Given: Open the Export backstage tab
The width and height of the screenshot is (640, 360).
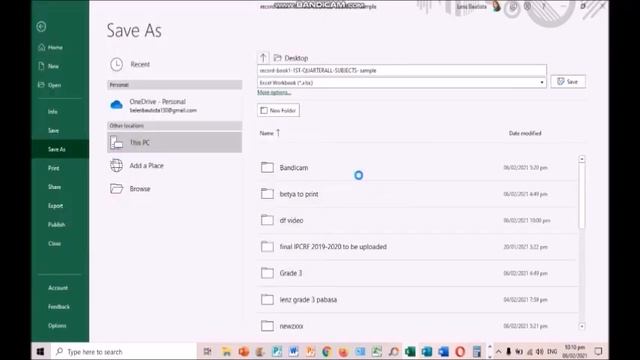Looking at the screenshot, I should point(60,206).
